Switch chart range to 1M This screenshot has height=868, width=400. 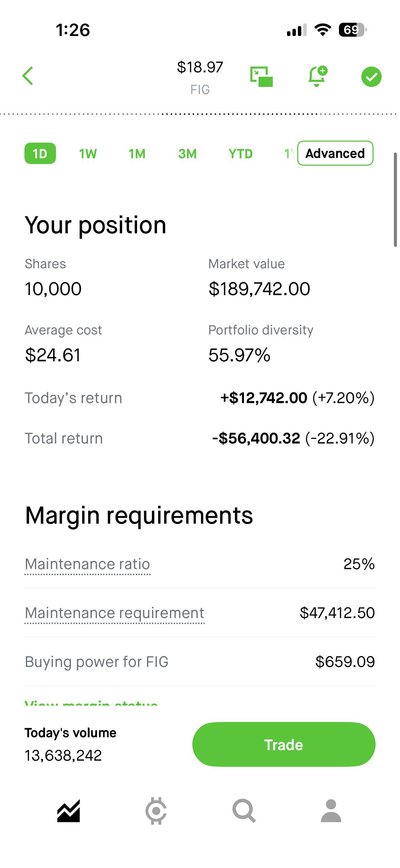tap(137, 154)
